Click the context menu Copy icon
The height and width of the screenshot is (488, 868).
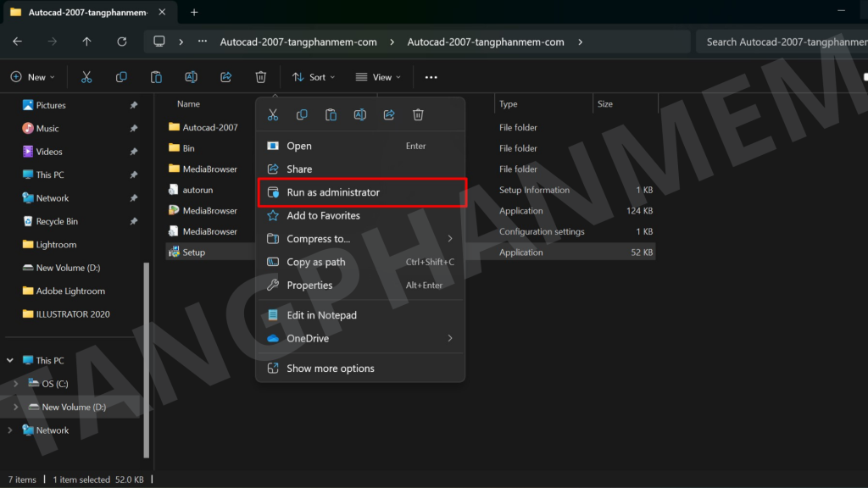click(x=302, y=115)
